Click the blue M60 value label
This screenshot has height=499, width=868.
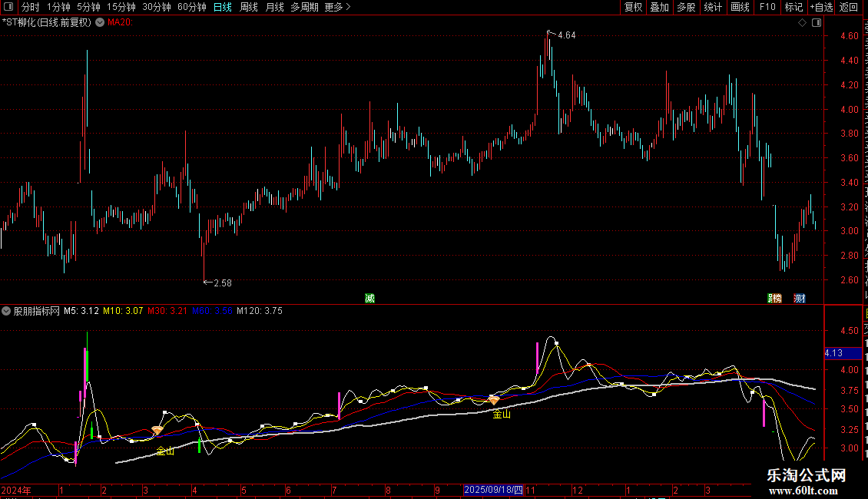click(x=212, y=311)
